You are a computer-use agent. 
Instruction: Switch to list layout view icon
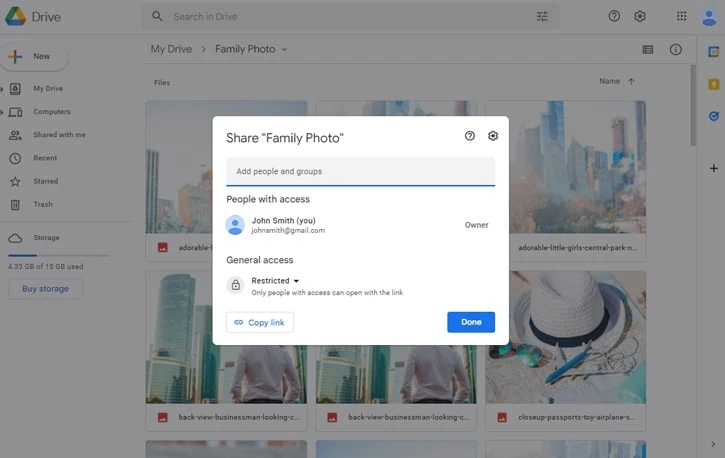point(648,49)
